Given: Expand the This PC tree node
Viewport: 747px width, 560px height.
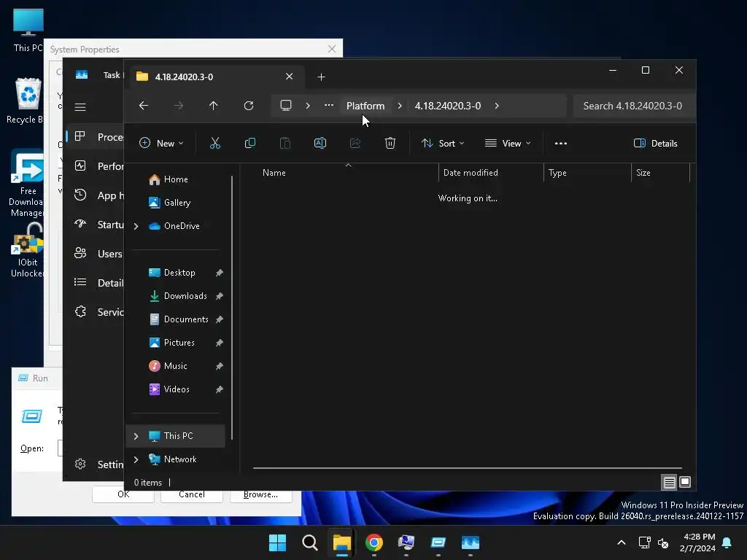Looking at the screenshot, I should coord(136,436).
